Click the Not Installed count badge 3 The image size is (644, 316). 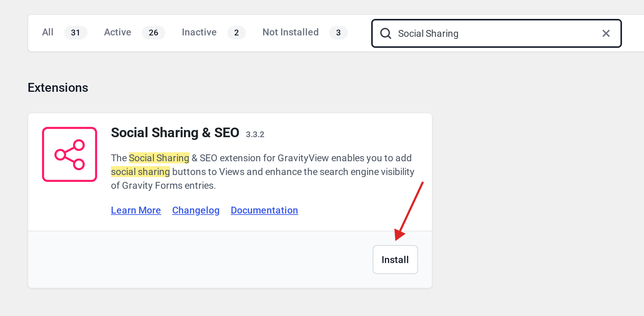click(338, 33)
